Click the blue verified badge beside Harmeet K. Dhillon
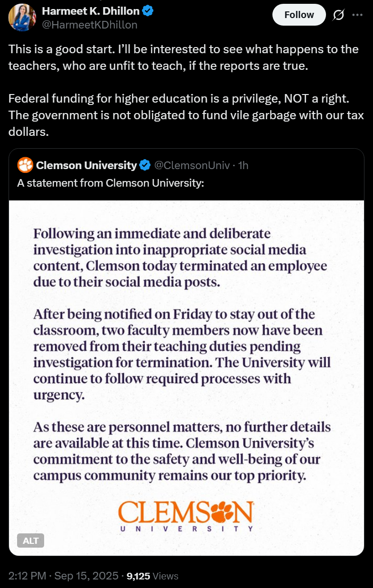This screenshot has width=373, height=588. pyautogui.click(x=148, y=11)
